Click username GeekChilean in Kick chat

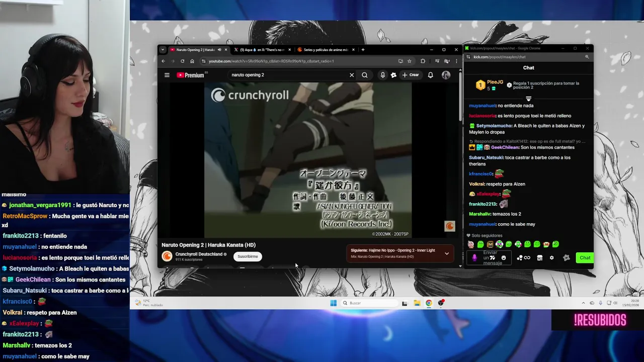[x=505, y=147]
